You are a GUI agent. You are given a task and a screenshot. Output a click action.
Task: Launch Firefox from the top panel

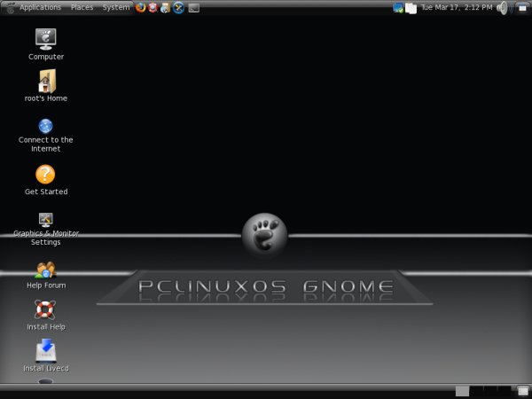pyautogui.click(x=140, y=7)
